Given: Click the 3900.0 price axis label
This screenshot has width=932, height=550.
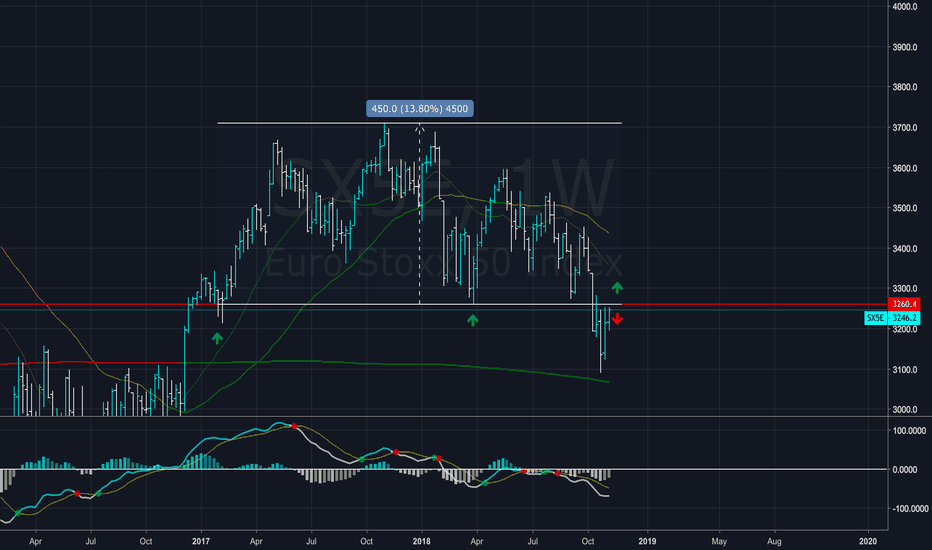Looking at the screenshot, I should pyautogui.click(x=905, y=47).
